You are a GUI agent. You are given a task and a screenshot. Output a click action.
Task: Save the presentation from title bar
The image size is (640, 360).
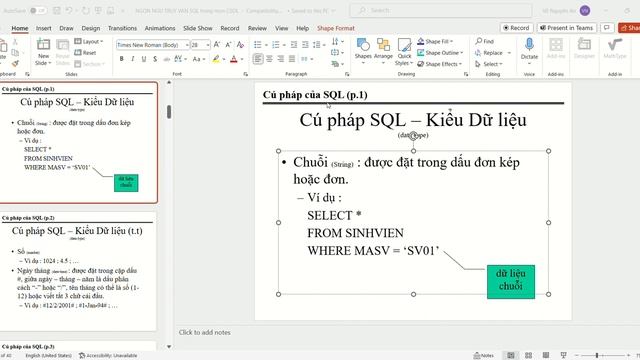point(57,10)
